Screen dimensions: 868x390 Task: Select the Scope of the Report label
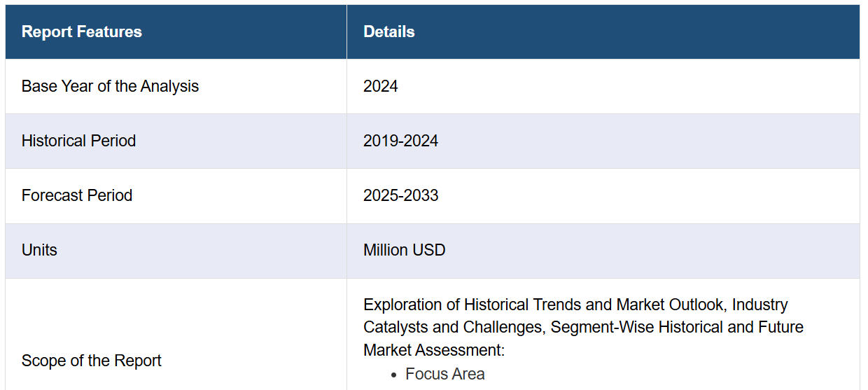coord(92,361)
